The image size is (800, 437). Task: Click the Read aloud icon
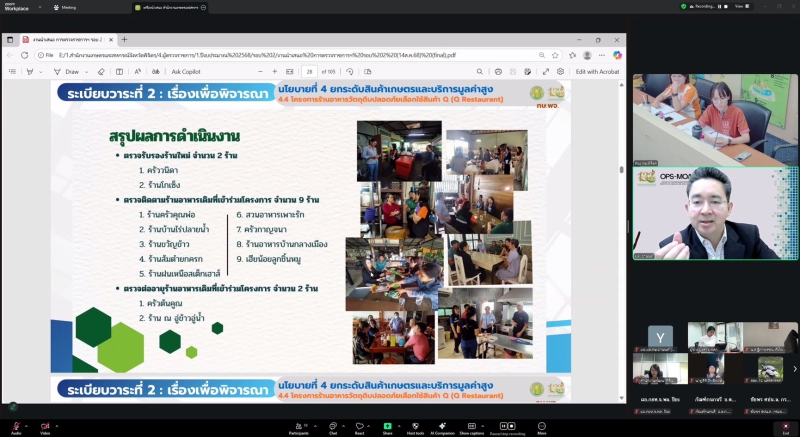click(138, 72)
